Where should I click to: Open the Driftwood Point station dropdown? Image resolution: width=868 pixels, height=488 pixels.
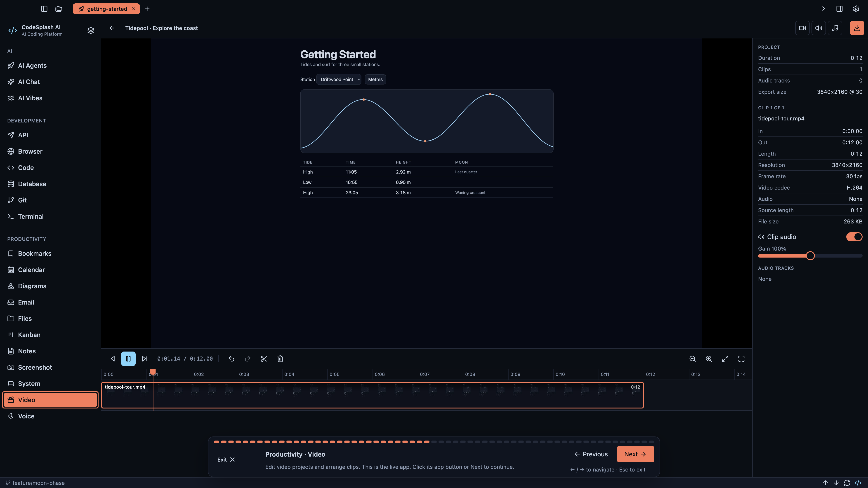(339, 80)
